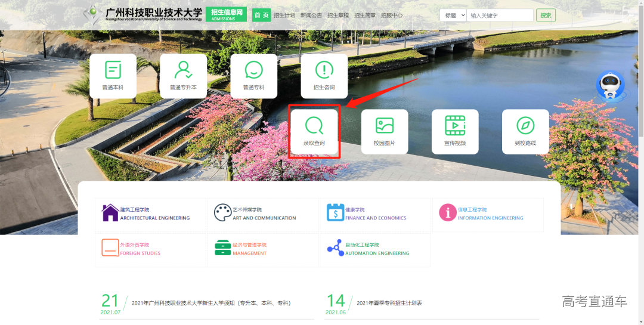This screenshot has height=325, width=644.
Task: Focus the 输入关键字 search input field
Action: (500, 15)
